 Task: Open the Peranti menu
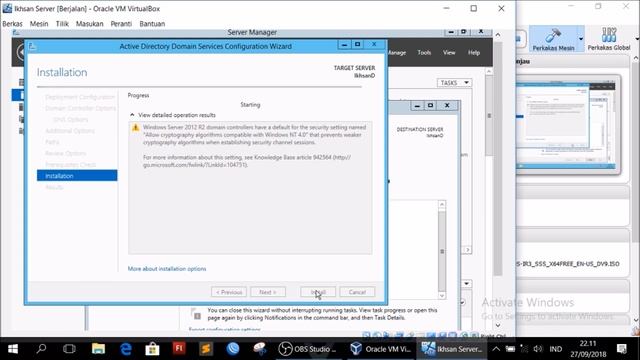121,24
